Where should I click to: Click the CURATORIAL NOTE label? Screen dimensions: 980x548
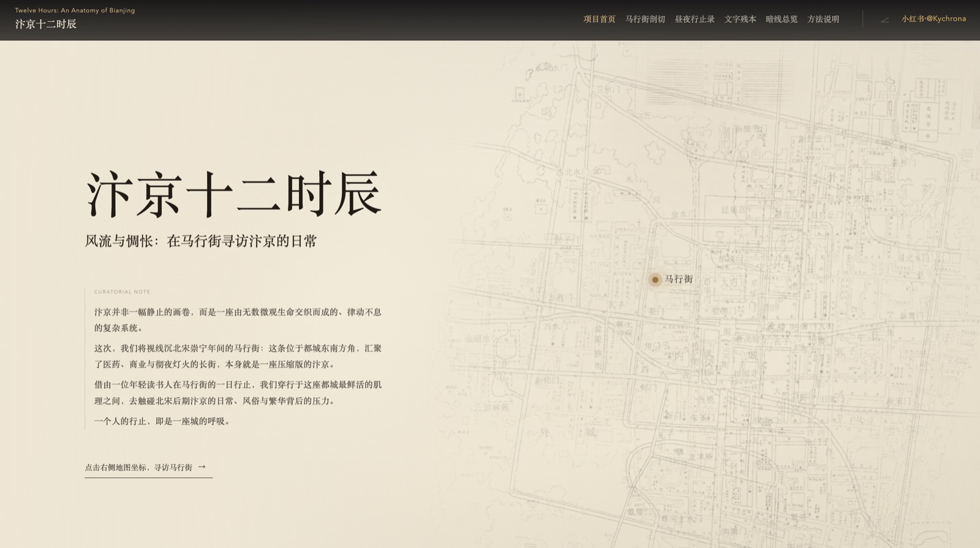[122, 292]
